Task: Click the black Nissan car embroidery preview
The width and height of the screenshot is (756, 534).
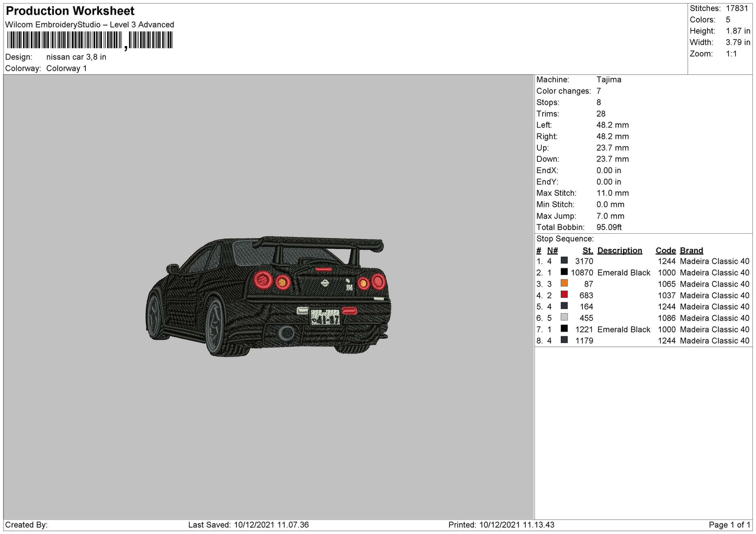Action: click(268, 296)
